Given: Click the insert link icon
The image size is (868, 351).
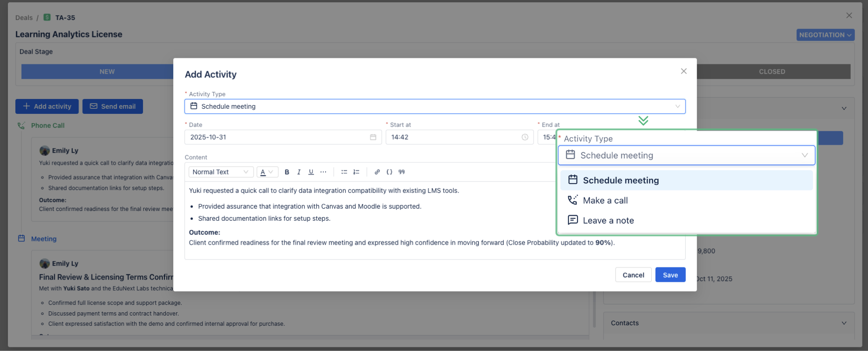Looking at the screenshot, I should (377, 172).
